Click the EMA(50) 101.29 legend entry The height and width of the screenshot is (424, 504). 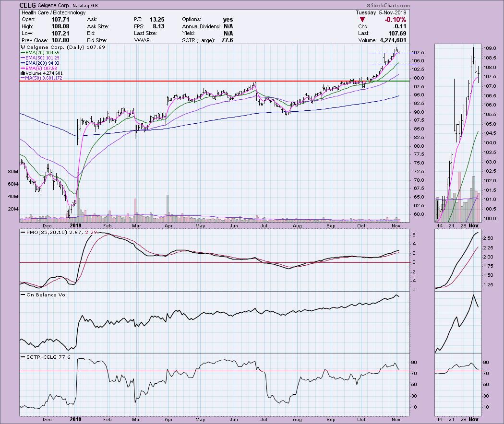pyautogui.click(x=40, y=58)
